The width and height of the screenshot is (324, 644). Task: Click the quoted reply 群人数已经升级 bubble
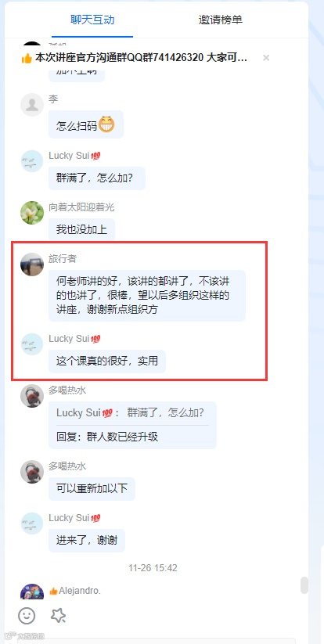[132, 425]
